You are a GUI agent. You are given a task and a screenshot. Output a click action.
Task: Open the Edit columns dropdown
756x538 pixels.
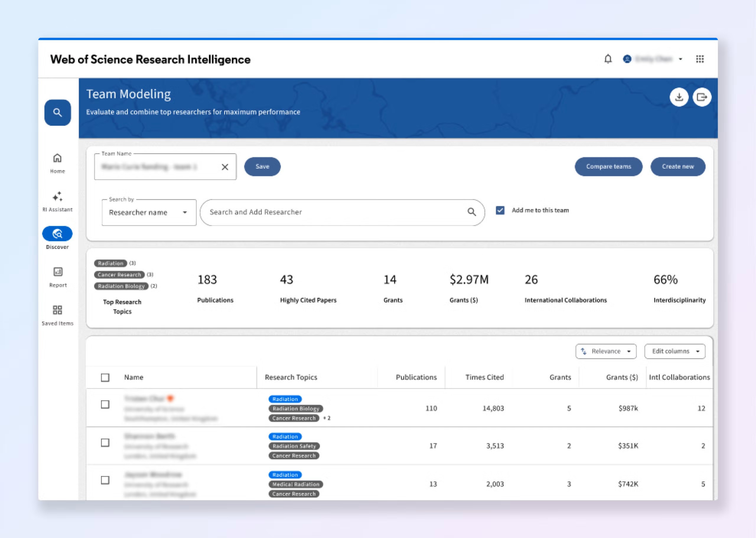[675, 351]
